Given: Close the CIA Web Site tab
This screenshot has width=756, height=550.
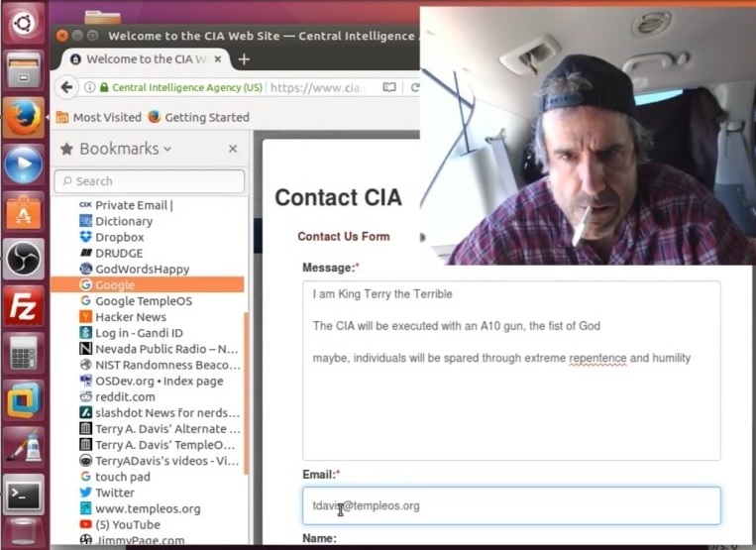Looking at the screenshot, I should click(218, 58).
